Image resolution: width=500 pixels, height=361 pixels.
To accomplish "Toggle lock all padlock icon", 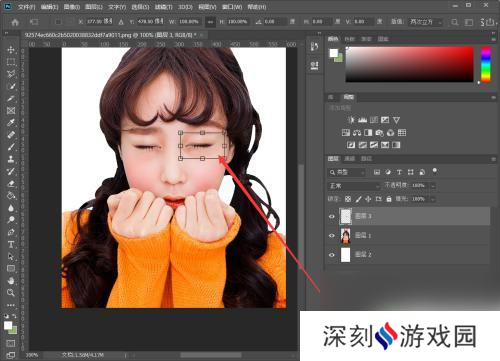I will click(x=389, y=199).
